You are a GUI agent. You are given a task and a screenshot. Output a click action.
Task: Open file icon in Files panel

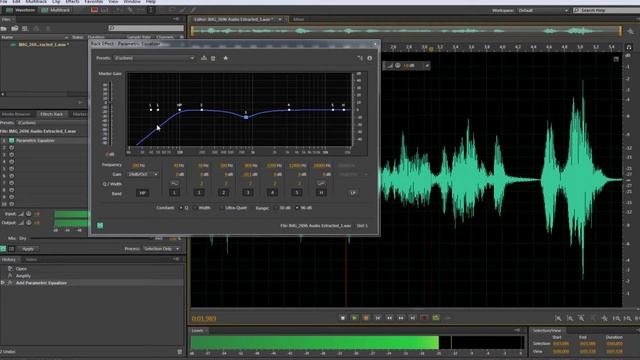click(x=4, y=28)
